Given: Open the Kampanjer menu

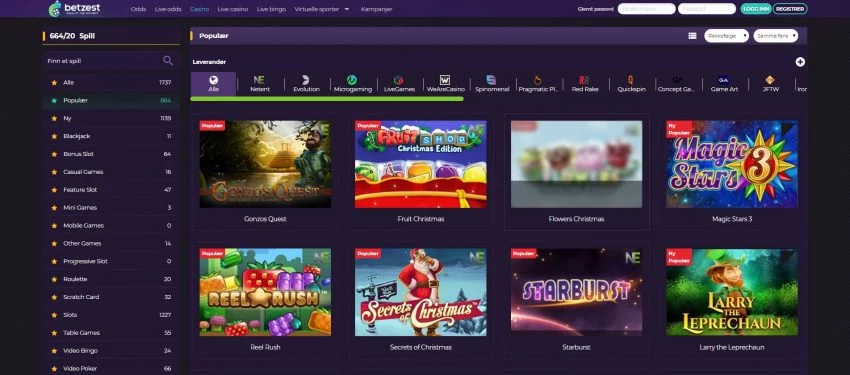Looking at the screenshot, I should pyautogui.click(x=376, y=9).
